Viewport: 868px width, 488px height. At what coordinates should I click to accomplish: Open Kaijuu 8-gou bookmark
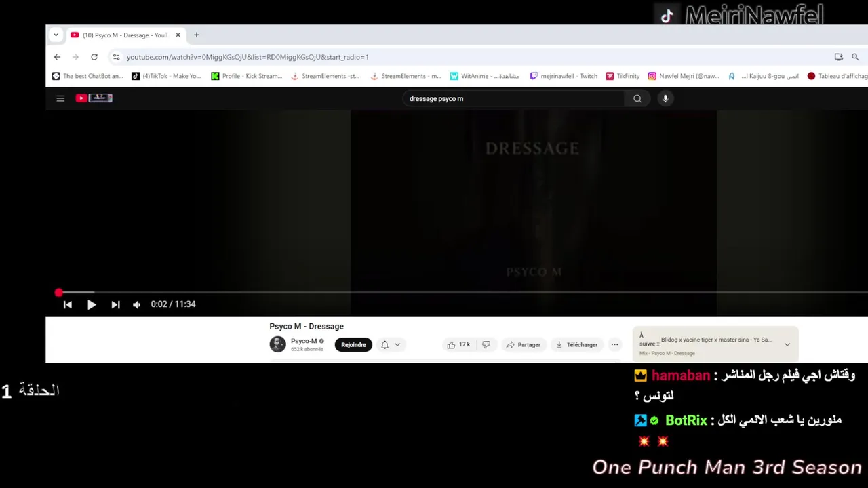tap(763, 76)
